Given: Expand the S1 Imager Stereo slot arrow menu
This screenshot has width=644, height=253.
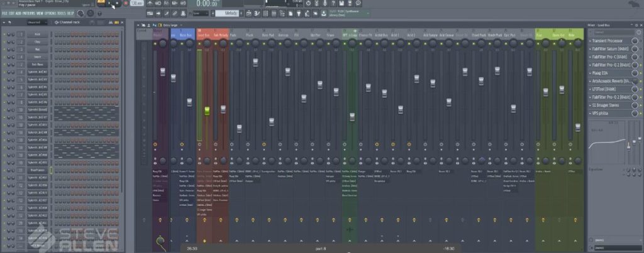Looking at the screenshot, I should pyautogui.click(x=590, y=105).
